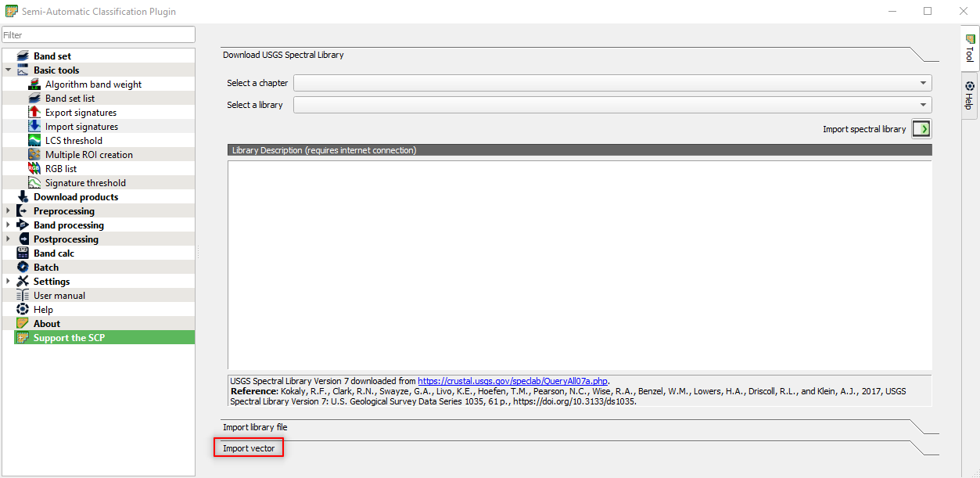Click inside the Library Description text area
Viewport: 980px width, 478px height.
point(580,264)
